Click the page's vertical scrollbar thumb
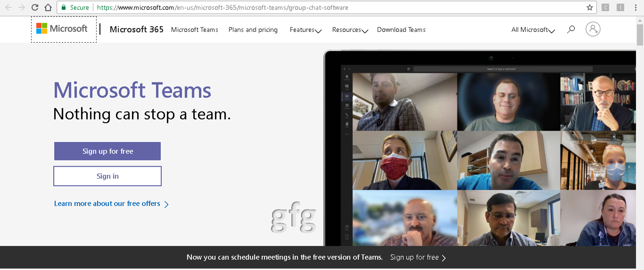Image resolution: width=644 pixels, height=270 pixels. coord(639,35)
